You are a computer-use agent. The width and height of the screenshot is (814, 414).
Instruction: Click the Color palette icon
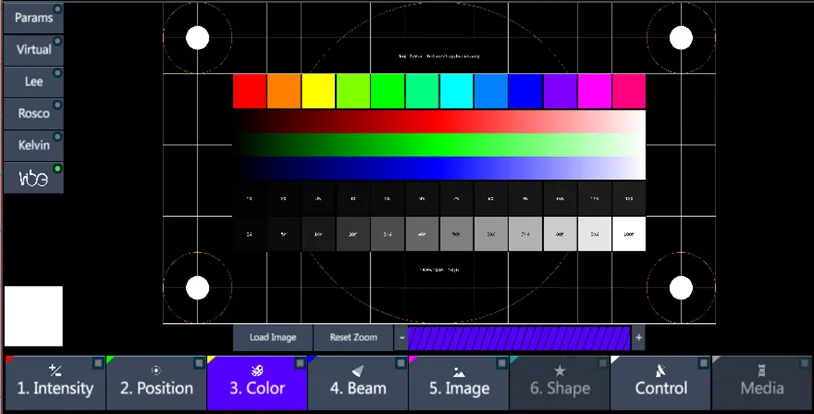257,370
